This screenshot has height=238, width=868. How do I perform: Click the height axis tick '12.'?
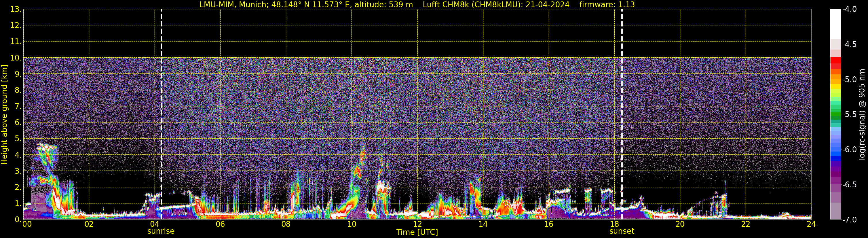[16, 26]
